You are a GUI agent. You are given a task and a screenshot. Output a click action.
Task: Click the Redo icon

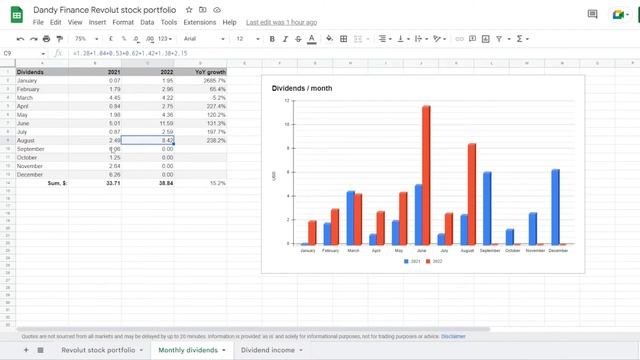[x=33, y=39]
